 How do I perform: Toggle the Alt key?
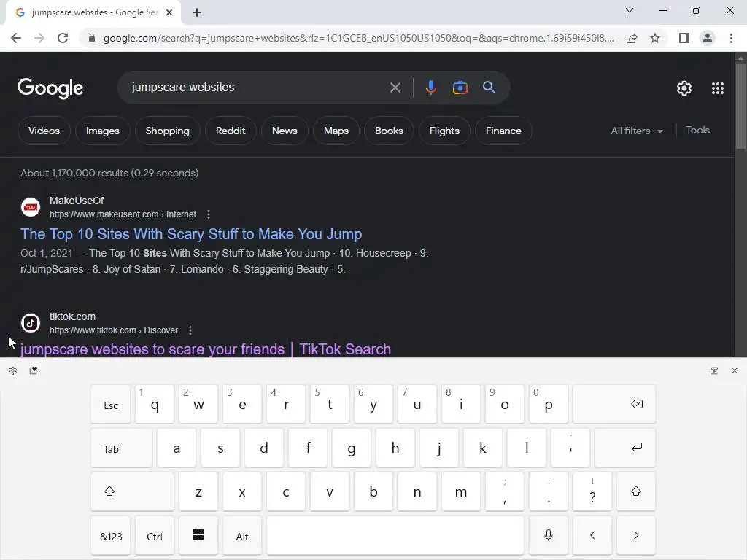[242, 536]
